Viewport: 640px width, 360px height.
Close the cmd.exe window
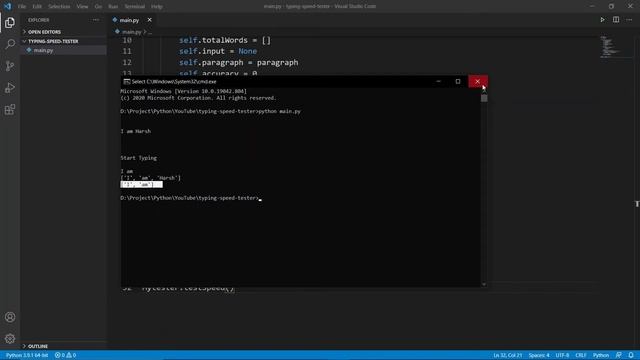tap(478, 82)
